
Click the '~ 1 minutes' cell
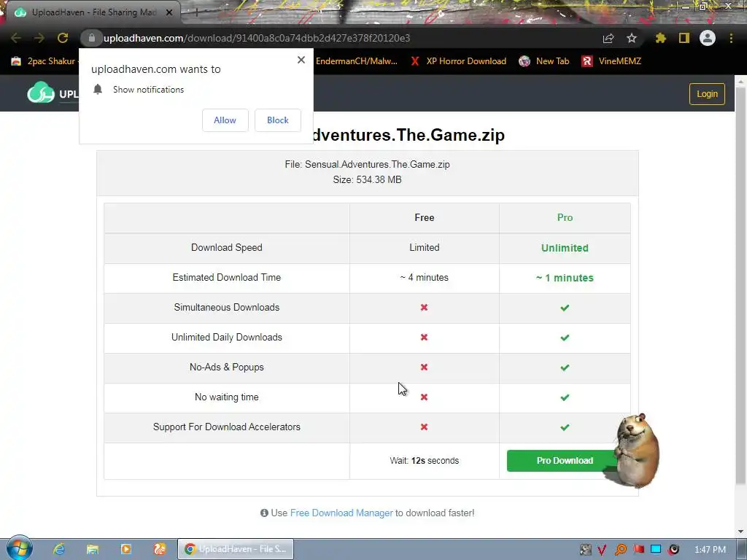pos(565,278)
